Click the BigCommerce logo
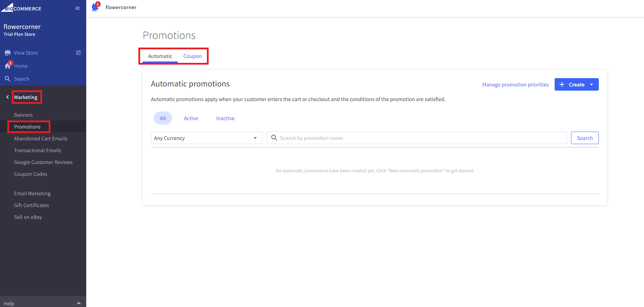The height and width of the screenshot is (307, 644). click(x=21, y=8)
